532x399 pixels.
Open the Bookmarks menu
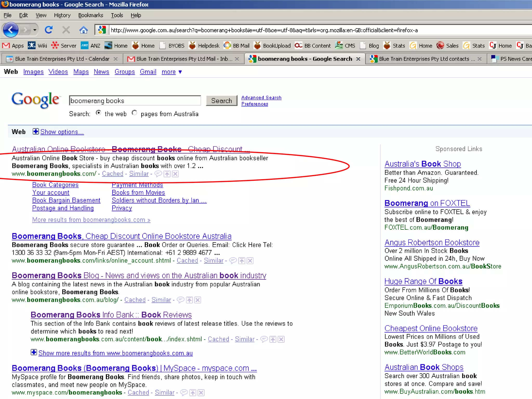click(x=90, y=15)
